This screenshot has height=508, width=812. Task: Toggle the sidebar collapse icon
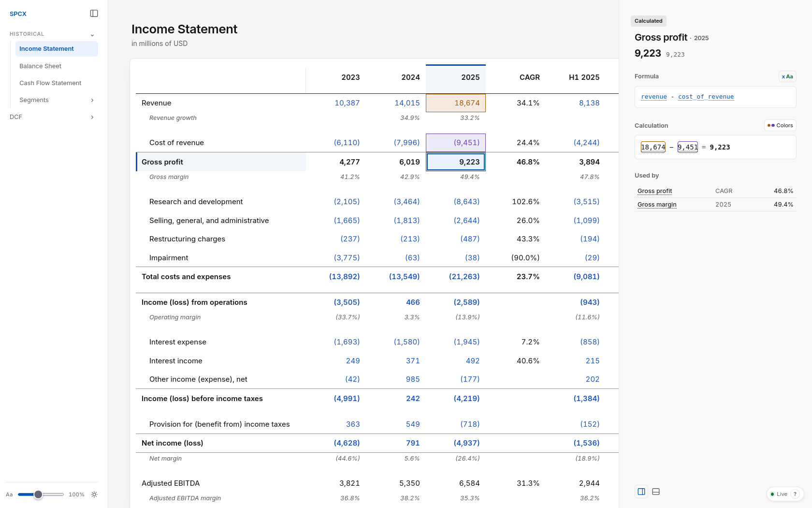click(x=94, y=14)
